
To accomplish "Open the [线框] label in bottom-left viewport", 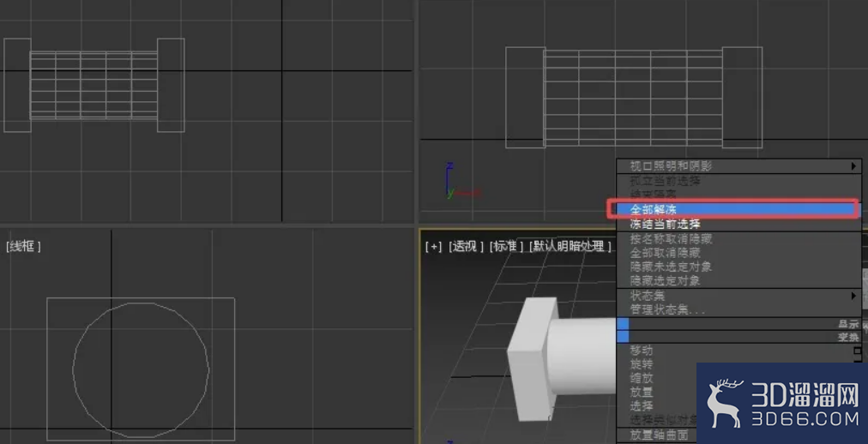I will pos(23,247).
